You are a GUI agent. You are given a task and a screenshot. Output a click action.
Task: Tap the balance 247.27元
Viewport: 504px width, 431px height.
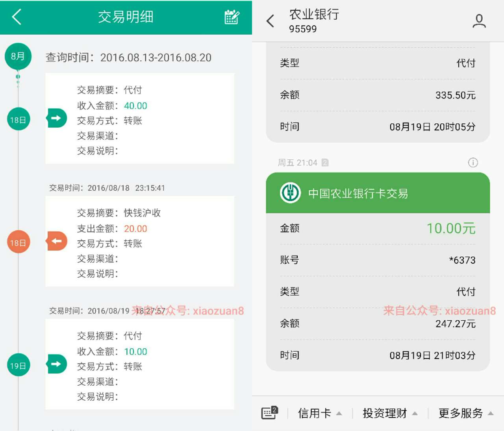click(456, 324)
